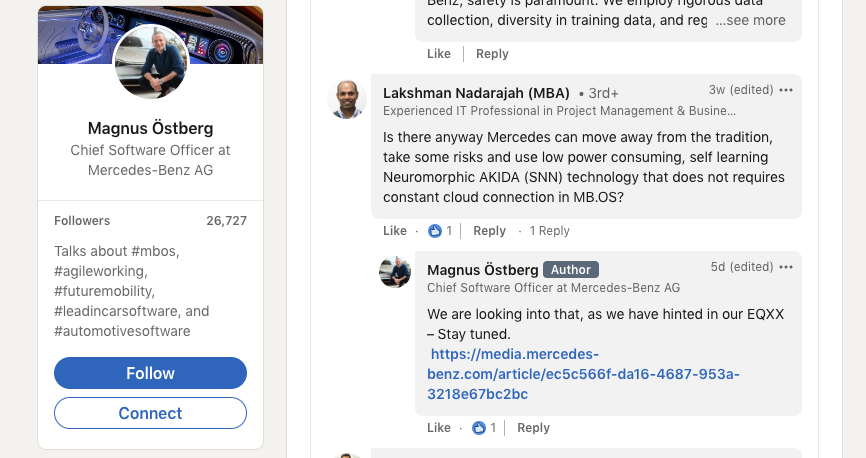The image size is (866, 458).
Task: Click the like reaction icon on Magnus's reply
Action: point(479,428)
